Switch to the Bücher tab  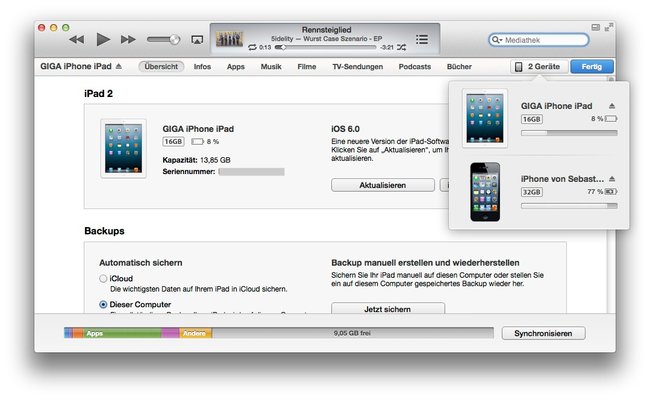[x=459, y=67]
